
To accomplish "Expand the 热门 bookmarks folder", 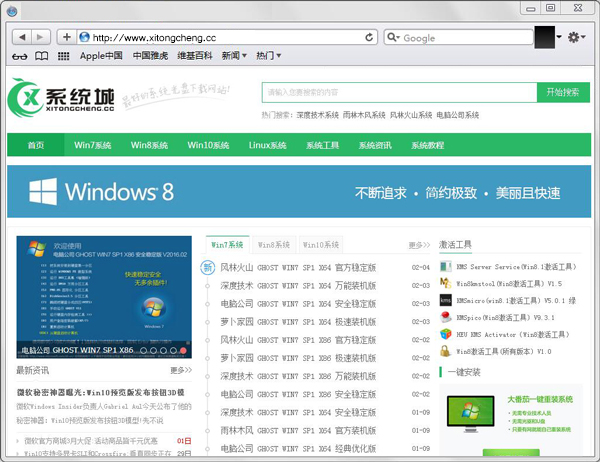I will point(269,56).
